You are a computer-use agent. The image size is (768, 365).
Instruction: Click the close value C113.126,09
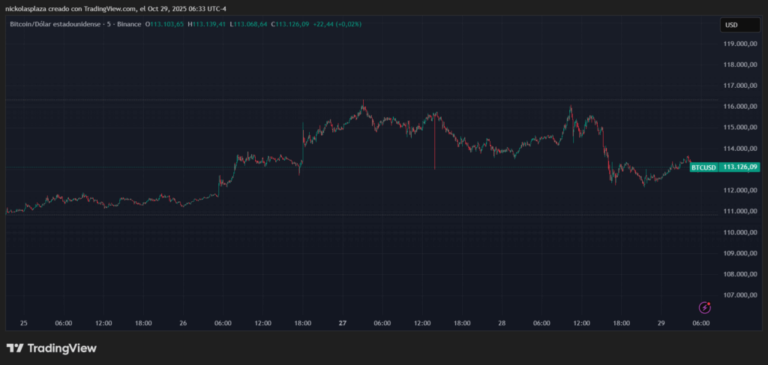tap(290, 24)
